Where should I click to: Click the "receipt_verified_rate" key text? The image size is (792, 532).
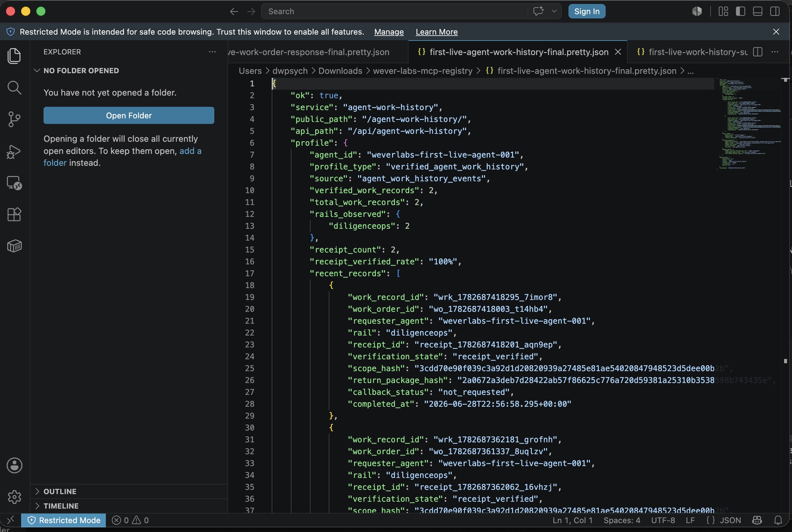364,262
